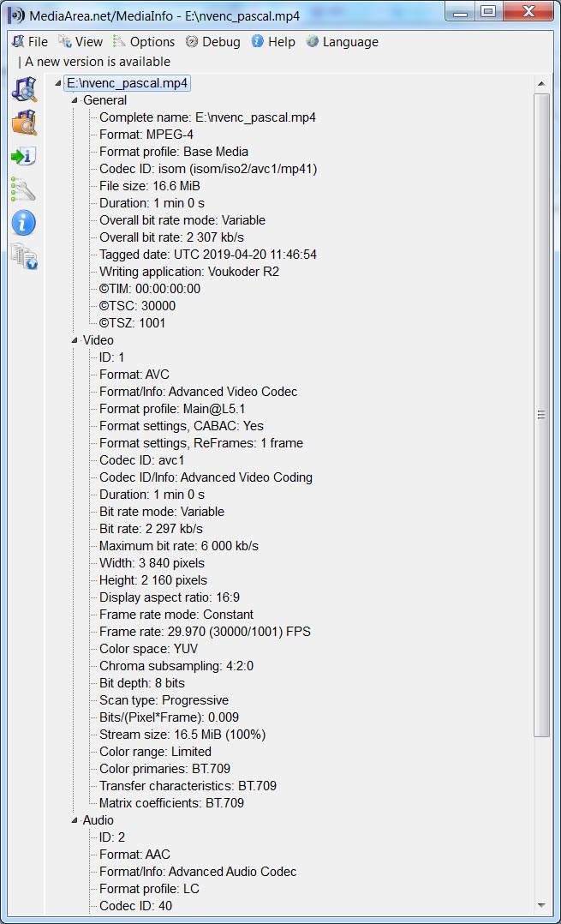The image size is (561, 924).
Task: Select 'Frame rate: 29.970' row
Action: coord(205,631)
